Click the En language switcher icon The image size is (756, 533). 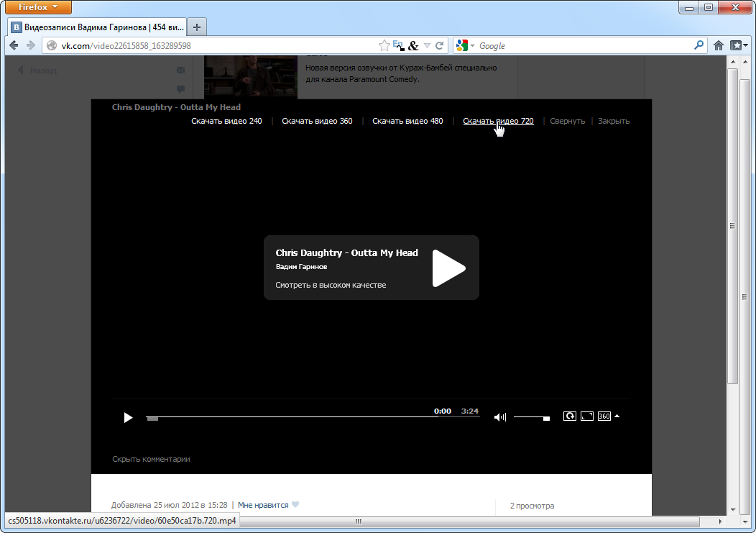tap(398, 45)
